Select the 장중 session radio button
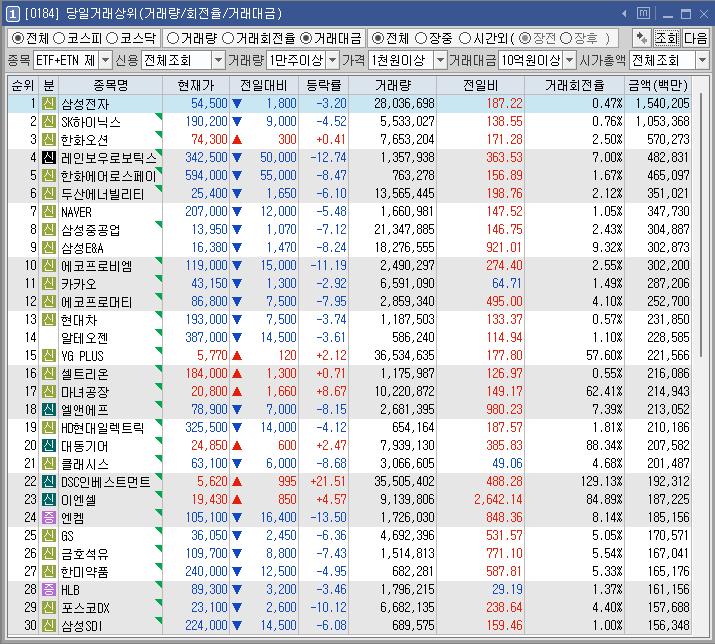715x644 pixels. click(x=421, y=38)
